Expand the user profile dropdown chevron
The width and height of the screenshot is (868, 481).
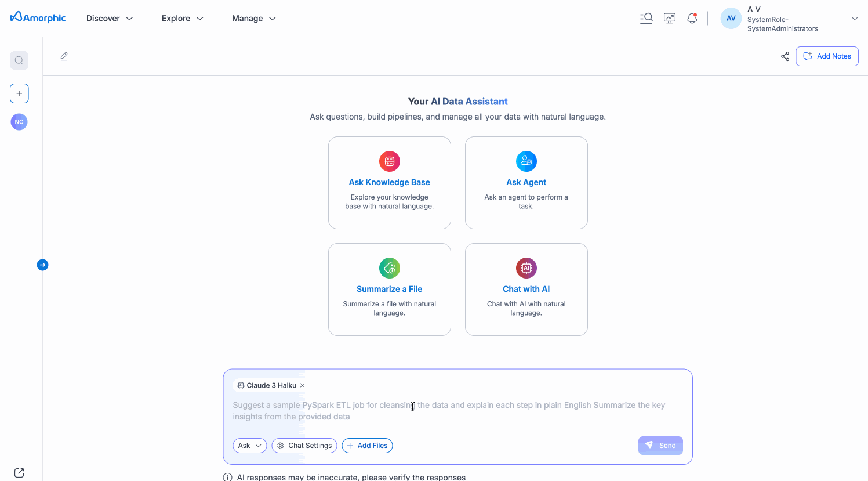click(854, 19)
